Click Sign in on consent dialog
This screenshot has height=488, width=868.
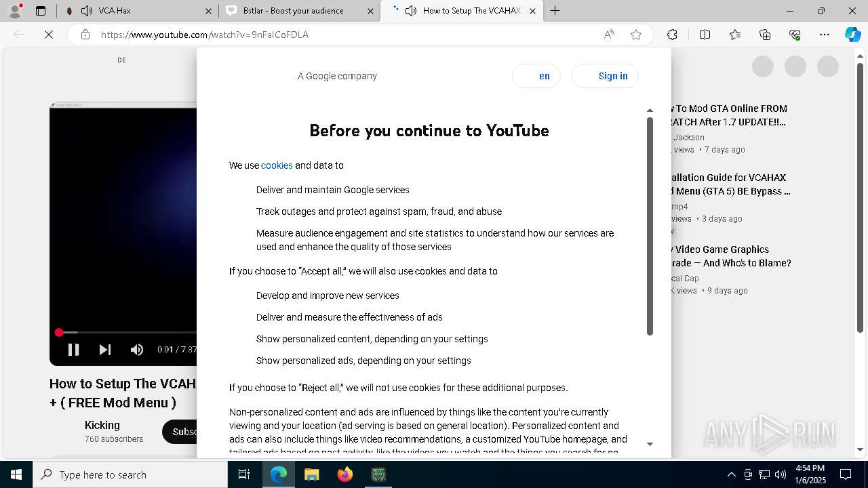(x=606, y=76)
